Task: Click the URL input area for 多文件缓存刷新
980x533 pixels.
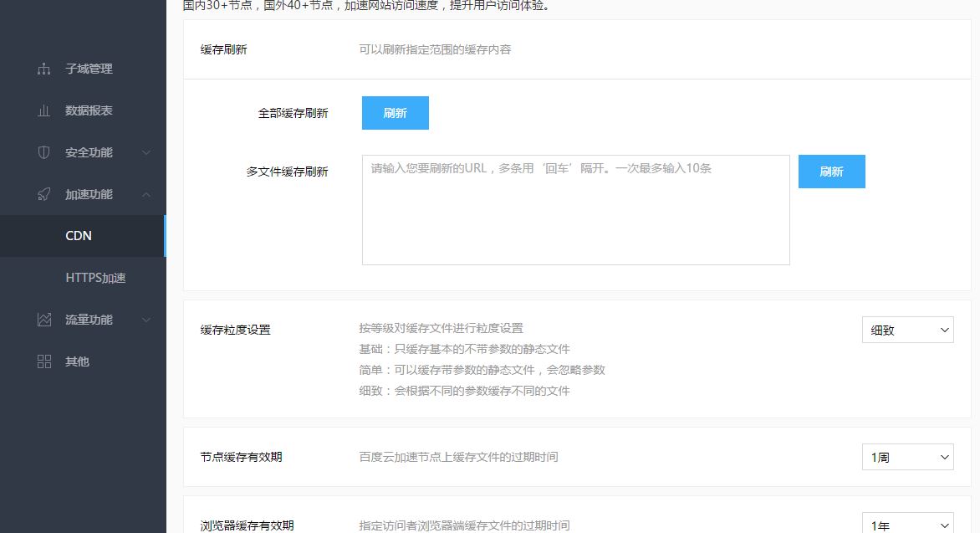Action: [x=575, y=209]
